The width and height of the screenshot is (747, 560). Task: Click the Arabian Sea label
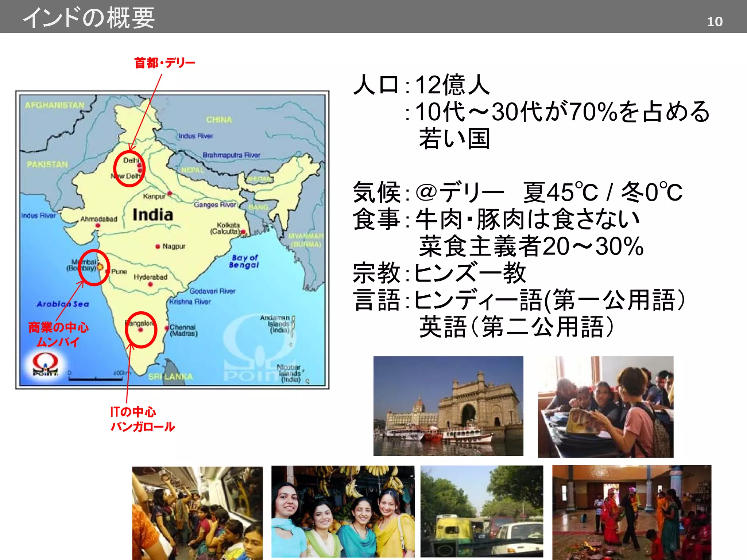[x=63, y=304]
